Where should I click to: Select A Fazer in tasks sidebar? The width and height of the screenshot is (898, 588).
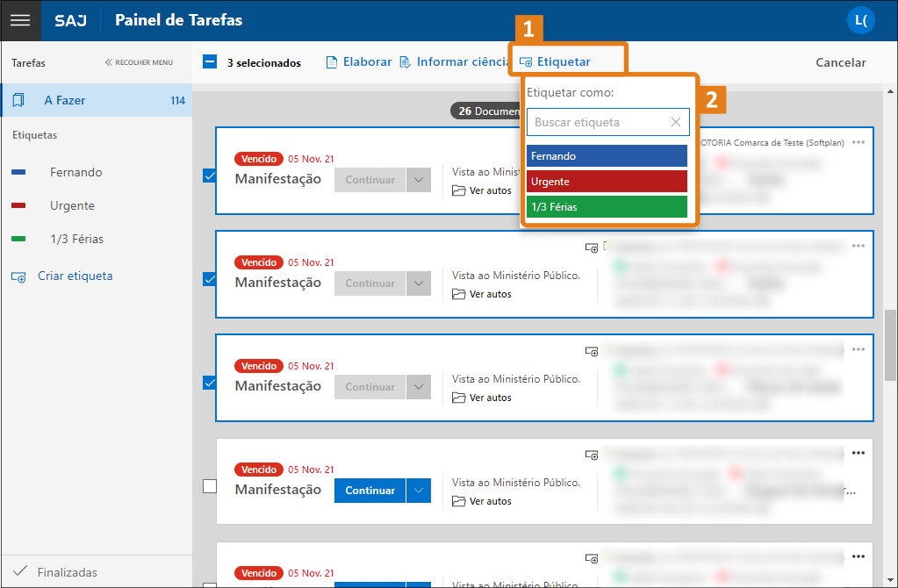pyautogui.click(x=65, y=101)
